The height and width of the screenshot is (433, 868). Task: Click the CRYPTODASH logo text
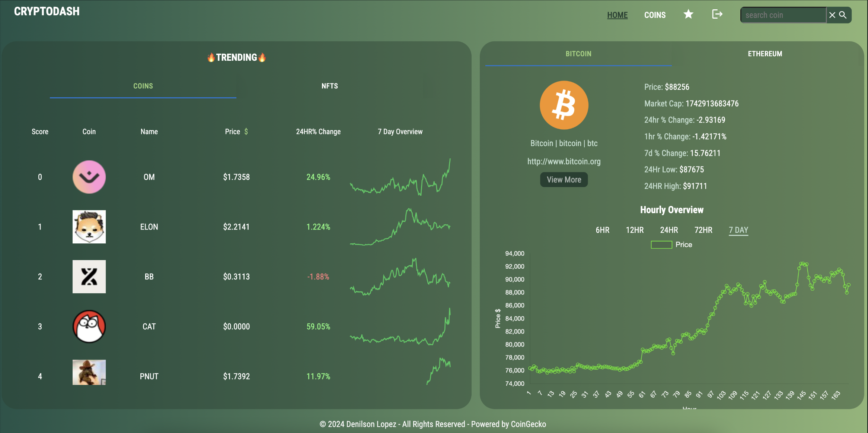47,11
